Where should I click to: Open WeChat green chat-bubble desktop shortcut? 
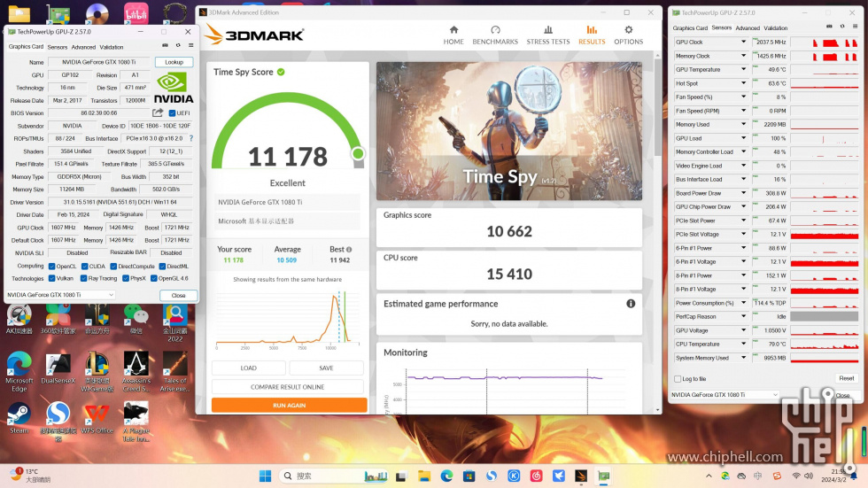pos(136,319)
